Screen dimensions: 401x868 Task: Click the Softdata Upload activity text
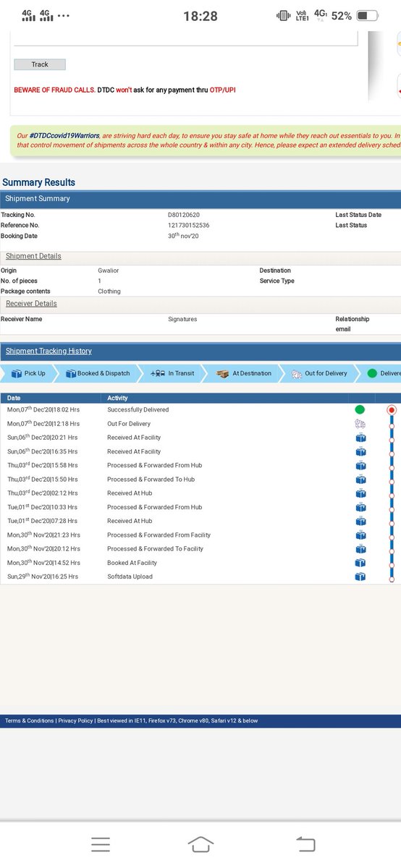pos(130,576)
